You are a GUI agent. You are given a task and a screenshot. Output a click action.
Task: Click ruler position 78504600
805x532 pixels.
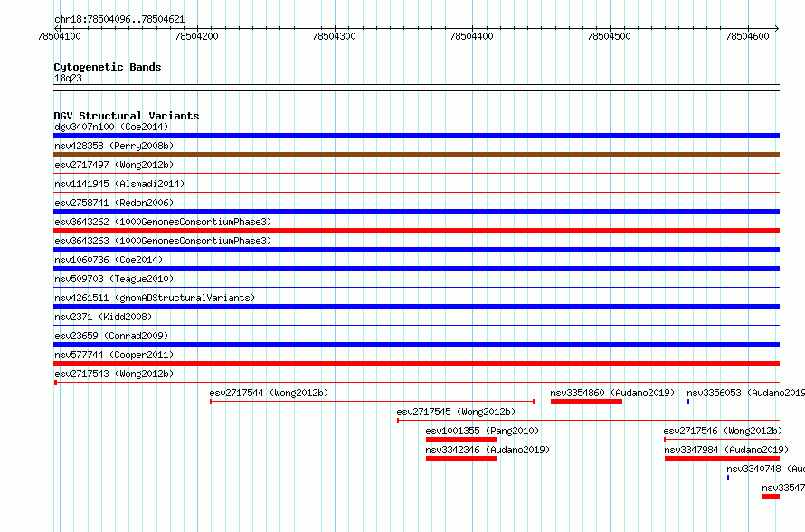pos(747,36)
